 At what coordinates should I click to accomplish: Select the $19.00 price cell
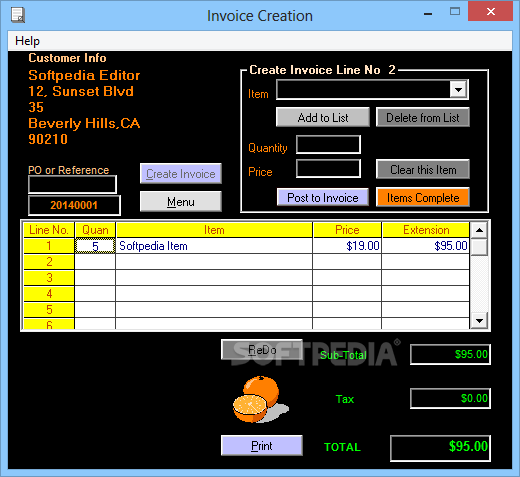click(347, 246)
